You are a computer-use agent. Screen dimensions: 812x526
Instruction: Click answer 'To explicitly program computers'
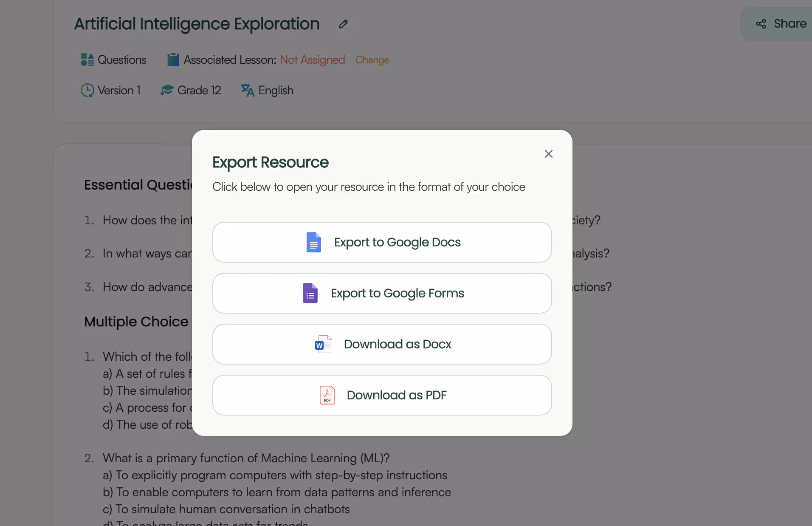pyautogui.click(x=275, y=475)
